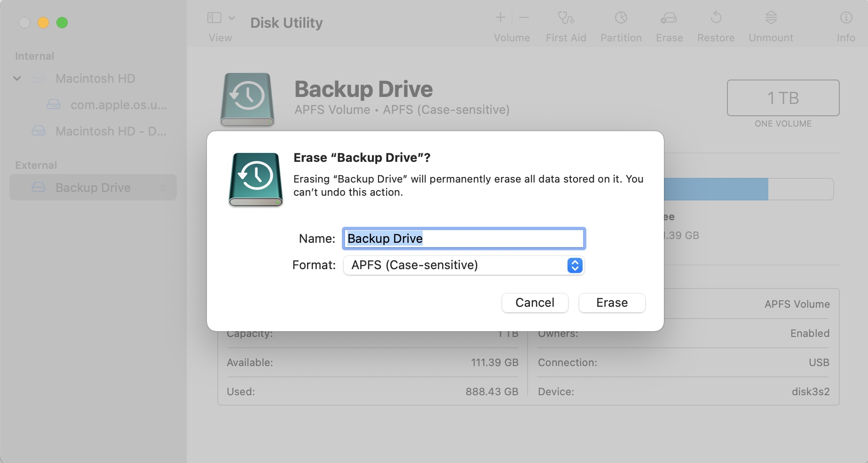Click the yellow minimize traffic light

(43, 22)
